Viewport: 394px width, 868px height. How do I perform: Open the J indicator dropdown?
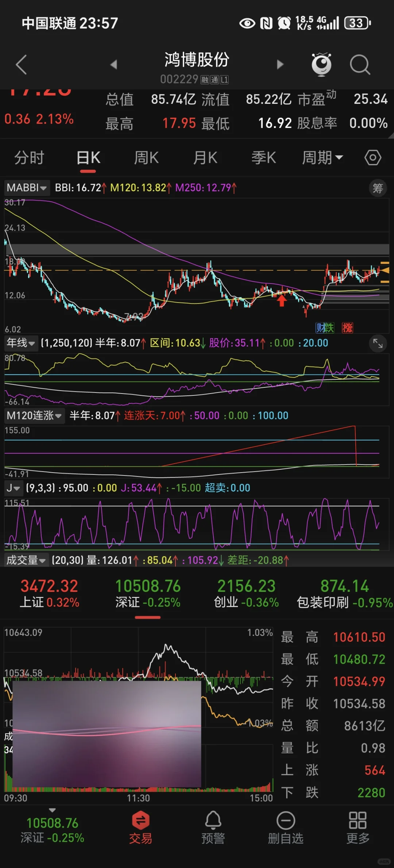[13, 488]
